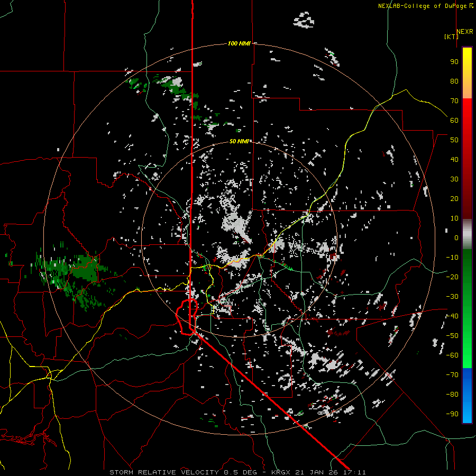The height and width of the screenshot is (476, 476).
Task: Click the blue segment of the velocity color bar
Action: (x=467, y=396)
